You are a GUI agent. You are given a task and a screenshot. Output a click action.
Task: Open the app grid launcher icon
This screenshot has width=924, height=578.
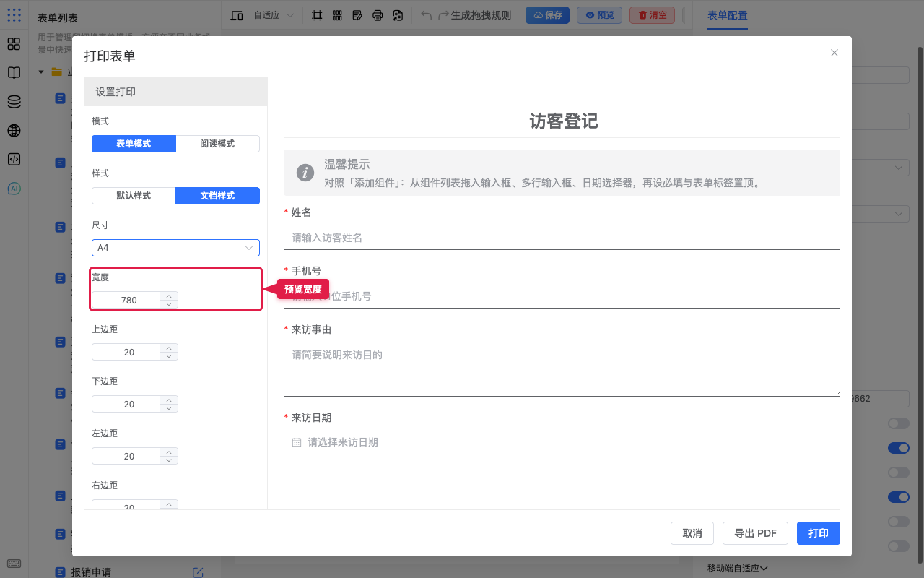tap(14, 14)
